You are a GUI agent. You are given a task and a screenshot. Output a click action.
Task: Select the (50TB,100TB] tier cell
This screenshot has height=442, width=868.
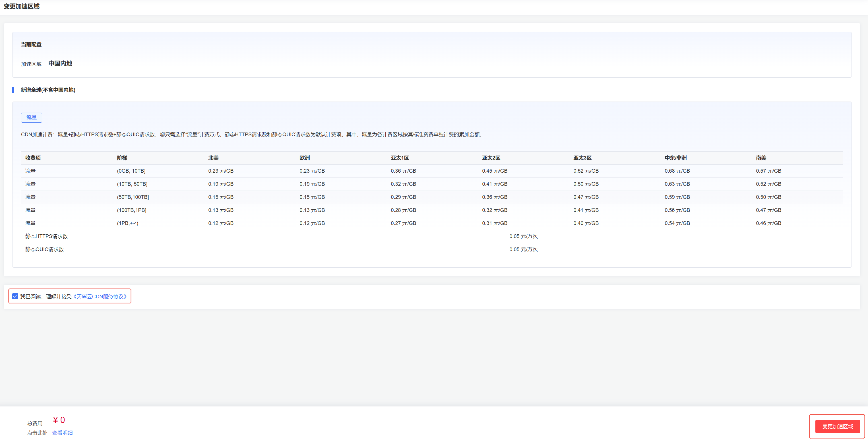133,197
